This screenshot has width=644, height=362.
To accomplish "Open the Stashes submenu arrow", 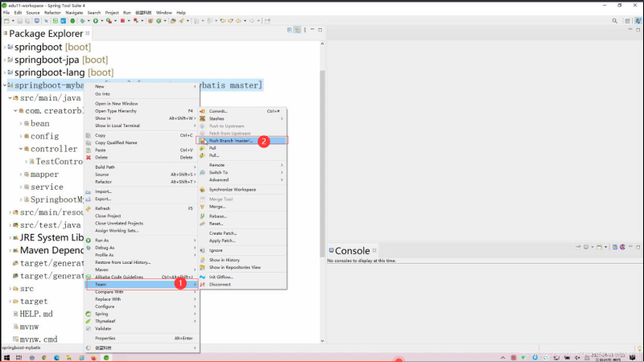I will [282, 118].
